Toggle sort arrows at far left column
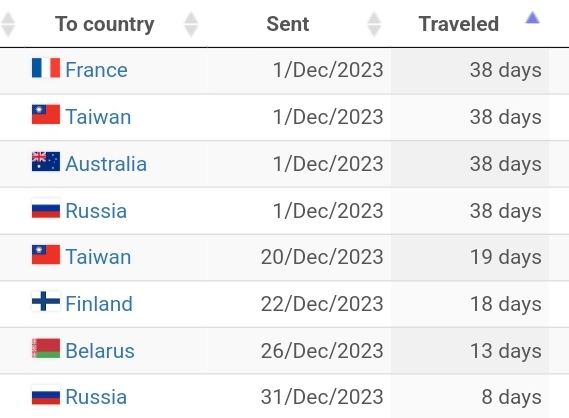This screenshot has height=418, width=569. tap(8, 24)
